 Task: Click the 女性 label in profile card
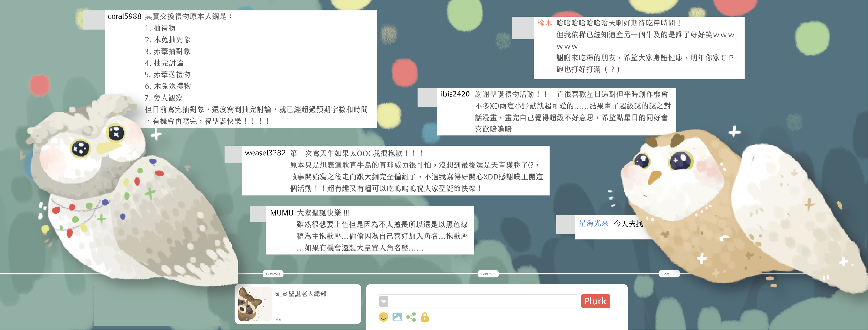click(x=278, y=320)
